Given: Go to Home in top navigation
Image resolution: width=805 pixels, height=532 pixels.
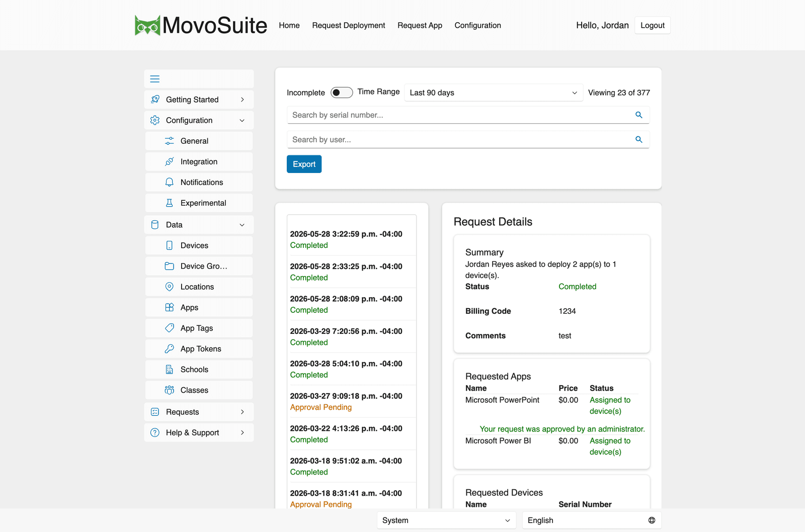Looking at the screenshot, I should click(289, 25).
